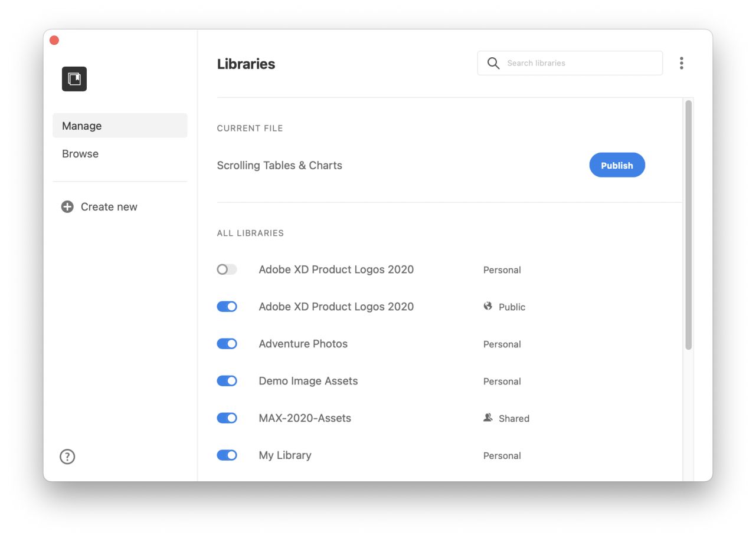Click the Shared label for MAX-2020-Assets
Screen dimensions: 756x539
point(514,419)
